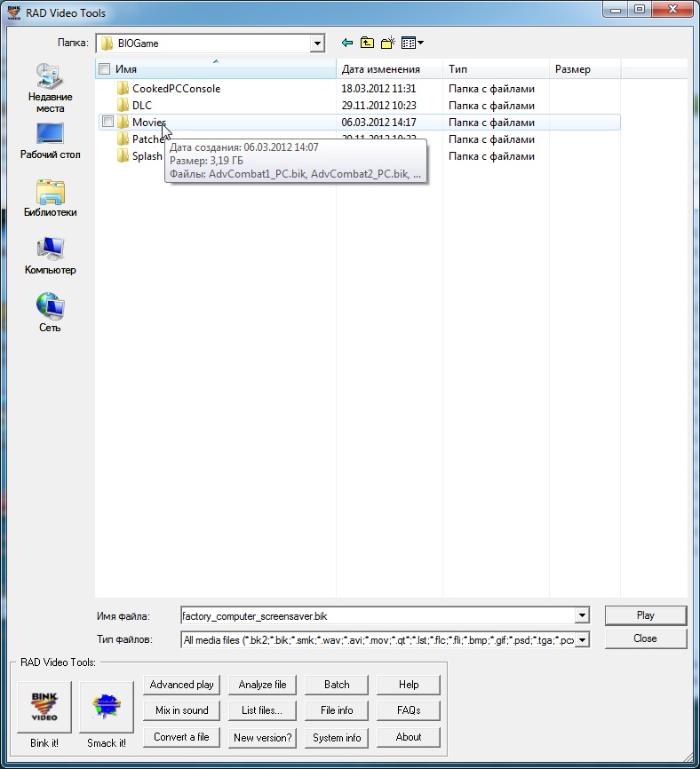
Task: Click the Папка с файлами cell of Splash
Action: click(x=491, y=156)
